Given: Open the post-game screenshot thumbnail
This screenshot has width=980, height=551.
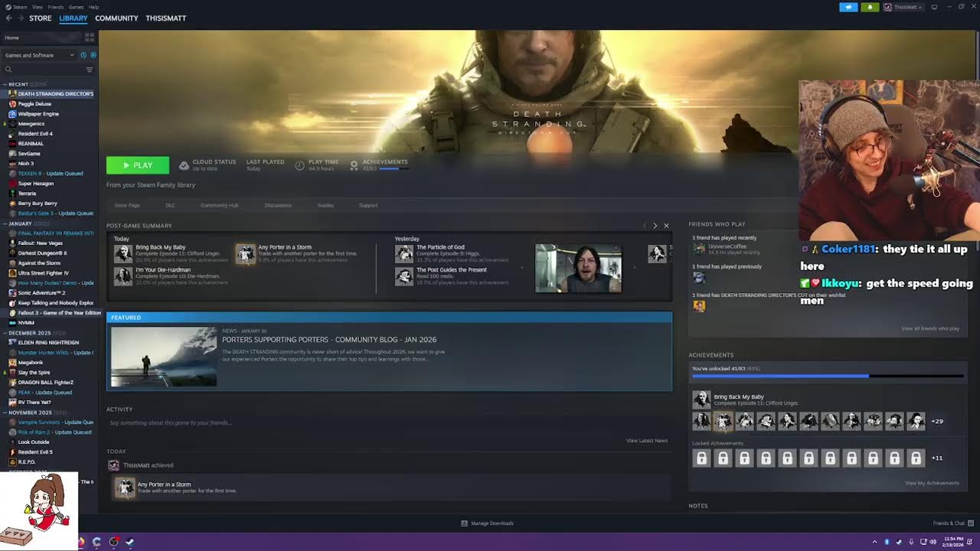Looking at the screenshot, I should [x=578, y=269].
